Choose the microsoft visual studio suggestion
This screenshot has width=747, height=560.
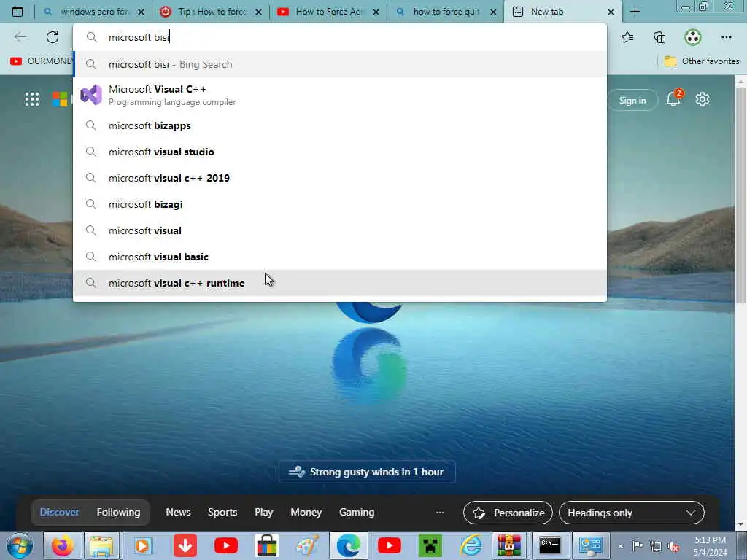pos(340,152)
